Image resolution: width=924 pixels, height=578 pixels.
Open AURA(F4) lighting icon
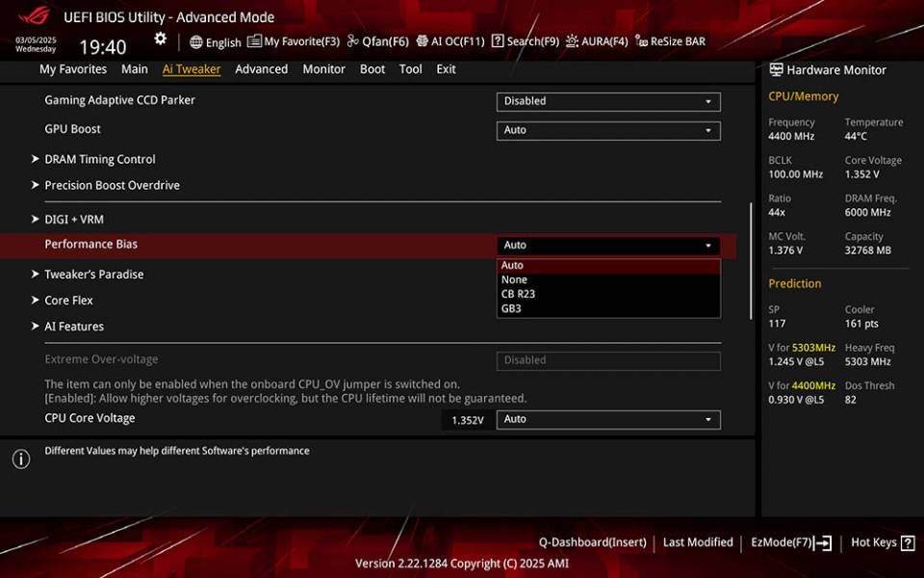pyautogui.click(x=572, y=40)
